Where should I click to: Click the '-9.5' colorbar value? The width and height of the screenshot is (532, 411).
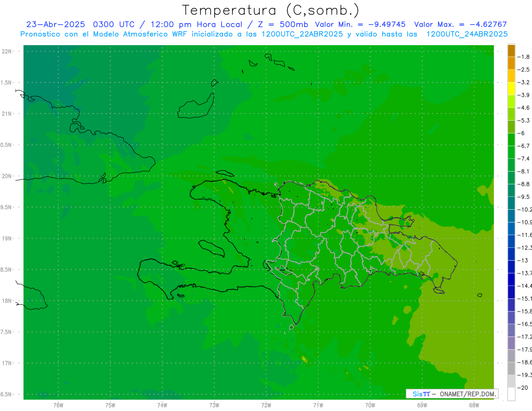pyautogui.click(x=524, y=197)
